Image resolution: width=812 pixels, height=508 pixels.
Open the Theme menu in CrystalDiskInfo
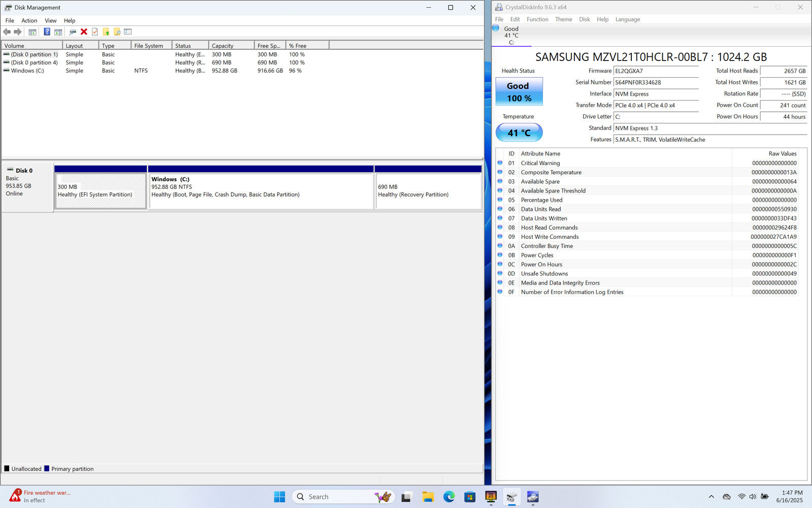point(563,19)
